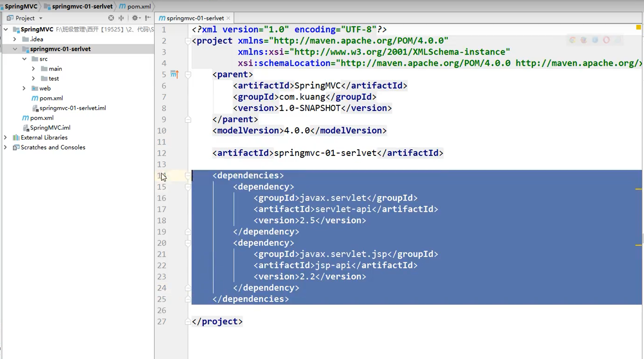Open preview in Chrome browser icon

coord(572,40)
